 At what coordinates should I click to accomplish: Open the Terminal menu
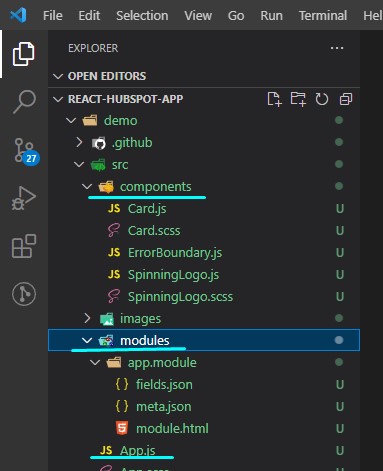[x=323, y=15]
